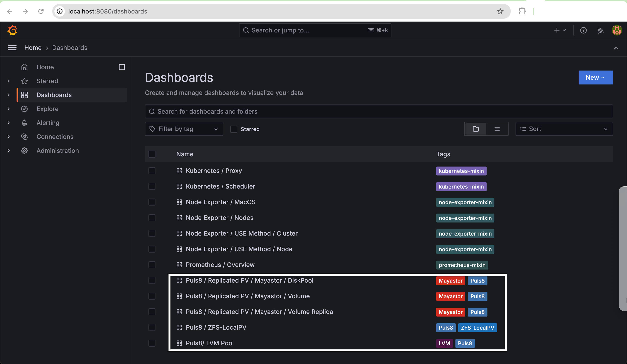Click the Search for dashboards and folders field
This screenshot has height=364, width=627.
(379, 111)
